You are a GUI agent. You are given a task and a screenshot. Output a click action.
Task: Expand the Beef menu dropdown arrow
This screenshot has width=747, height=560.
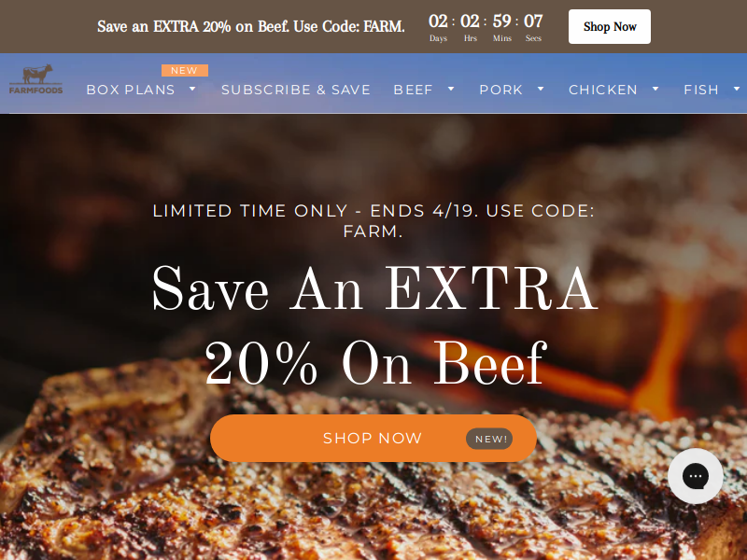pyautogui.click(x=451, y=89)
